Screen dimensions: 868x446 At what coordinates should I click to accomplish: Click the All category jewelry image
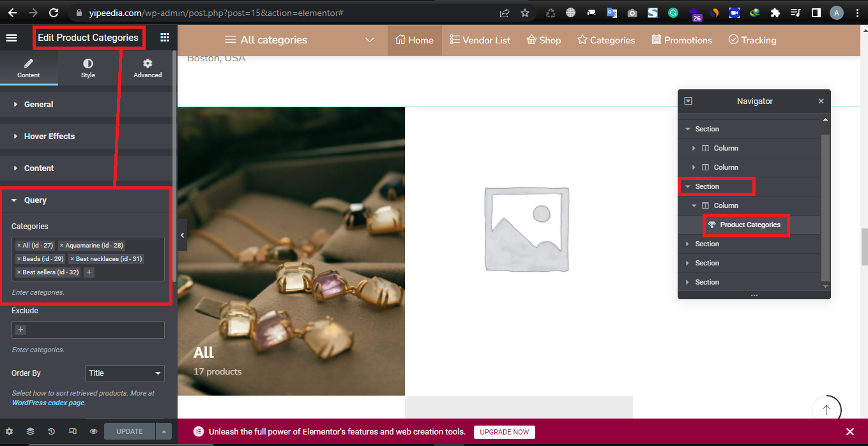tap(291, 251)
